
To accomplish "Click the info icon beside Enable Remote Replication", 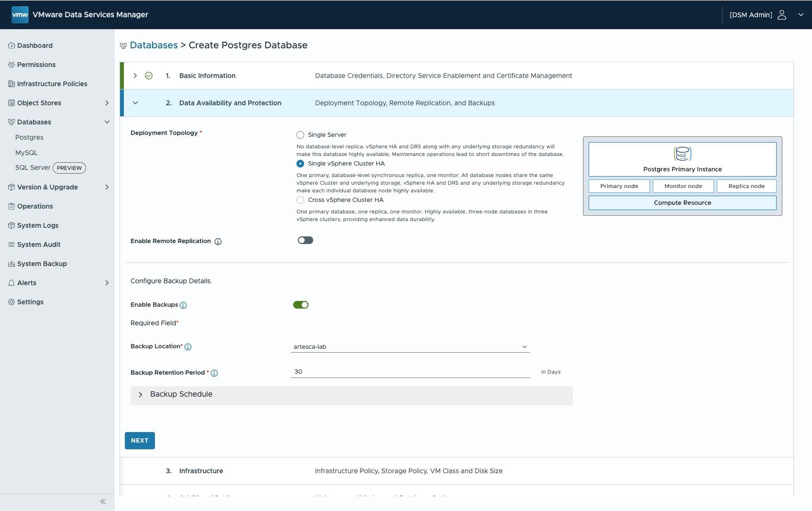I will point(218,242).
